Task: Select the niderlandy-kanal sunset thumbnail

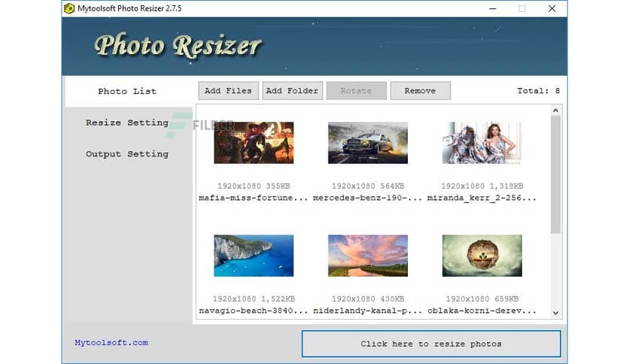Action: (x=368, y=256)
